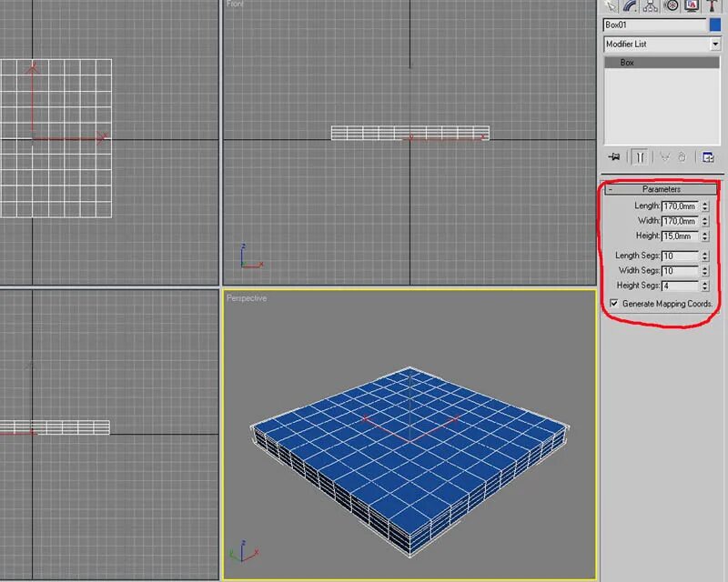Image resolution: width=728 pixels, height=582 pixels.
Task: Select the Motion panel icon
Action: (x=672, y=7)
